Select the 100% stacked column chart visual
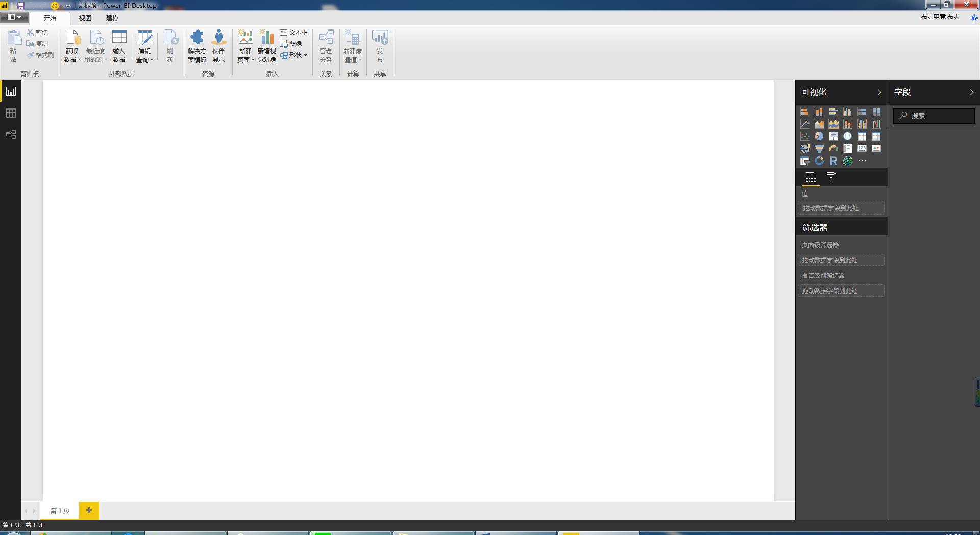 (x=876, y=112)
